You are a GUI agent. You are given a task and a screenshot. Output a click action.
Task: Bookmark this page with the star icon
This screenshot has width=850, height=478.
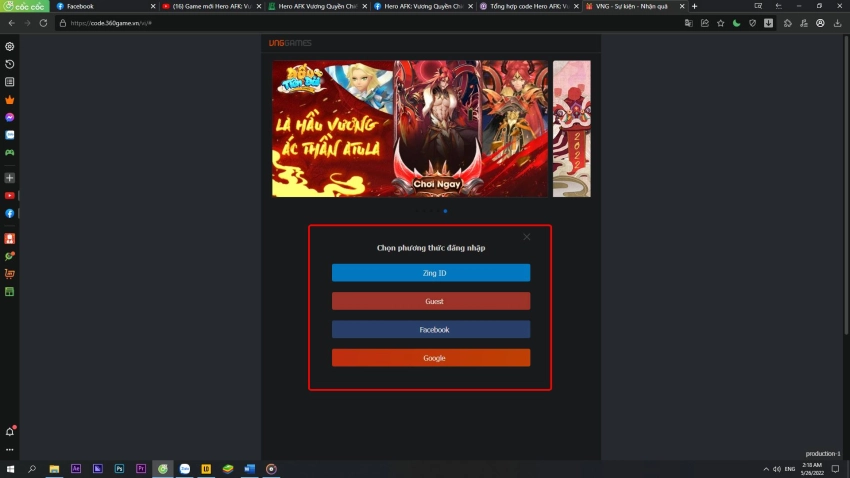click(720, 23)
